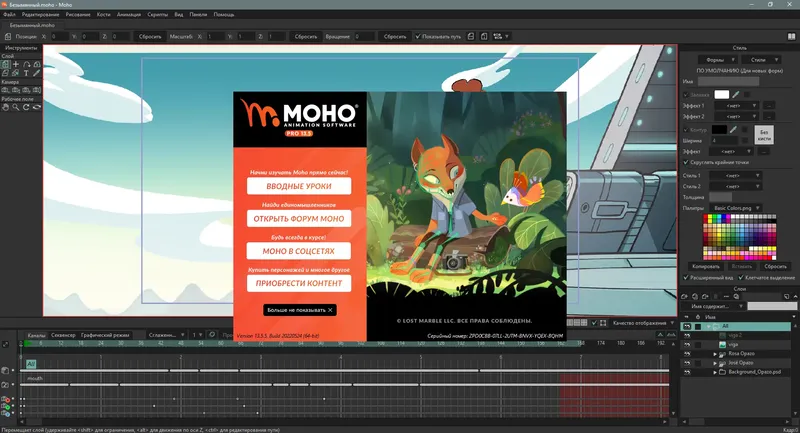Image resolution: width=800 pixels, height=433 pixels.
Task: Open the 'Рисование' menu
Action: [x=78, y=14]
